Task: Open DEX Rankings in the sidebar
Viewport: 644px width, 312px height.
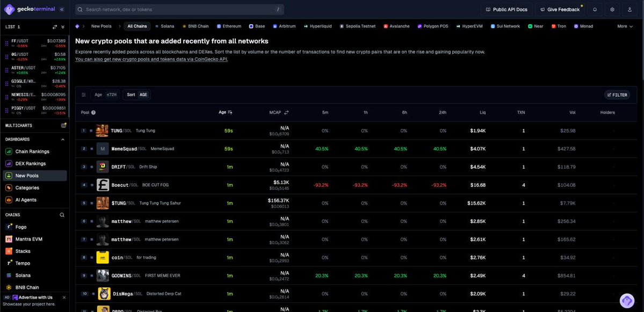Action: pyautogui.click(x=31, y=164)
